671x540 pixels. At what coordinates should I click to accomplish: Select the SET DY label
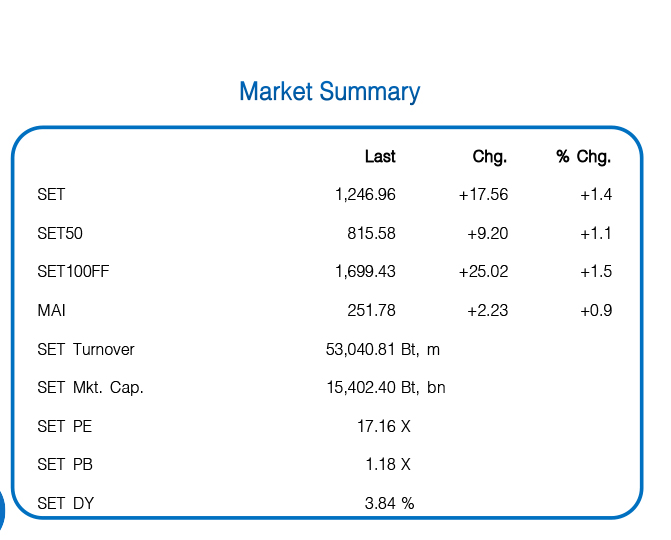[66, 504]
